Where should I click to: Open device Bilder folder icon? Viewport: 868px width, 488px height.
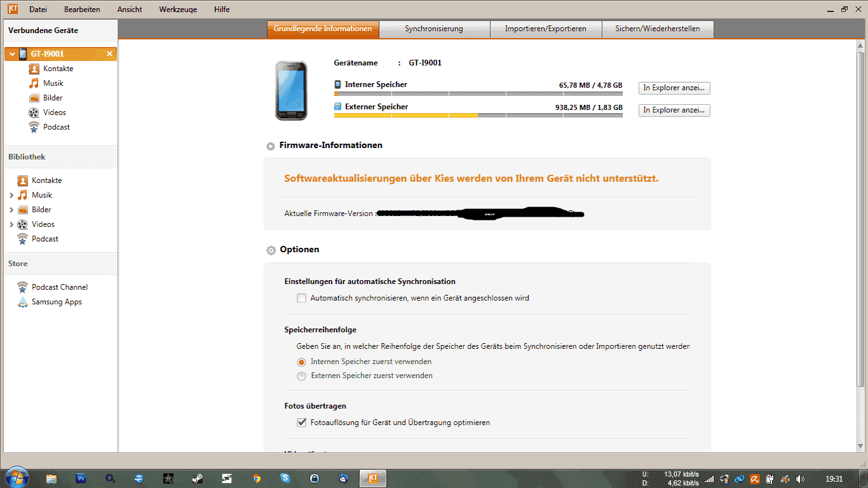click(34, 98)
